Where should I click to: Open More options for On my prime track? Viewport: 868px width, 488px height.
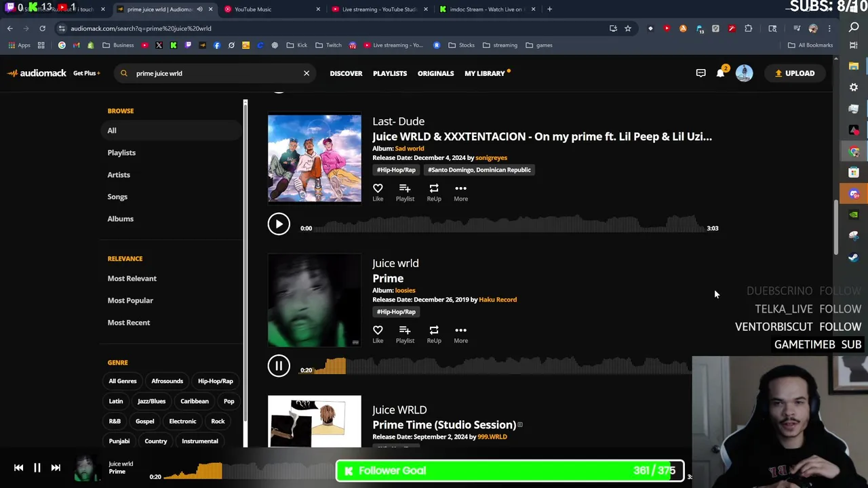[460, 192]
